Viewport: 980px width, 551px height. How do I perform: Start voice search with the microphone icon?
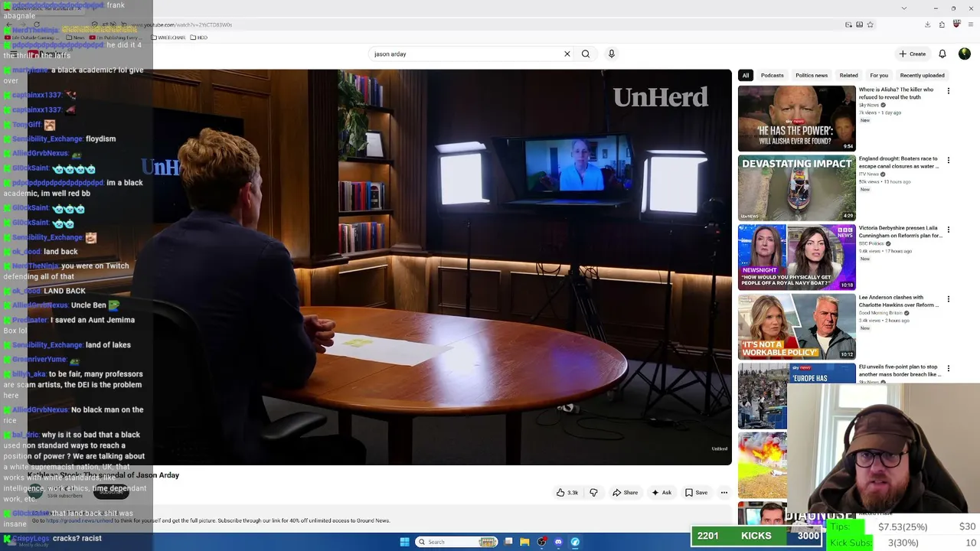tap(611, 54)
